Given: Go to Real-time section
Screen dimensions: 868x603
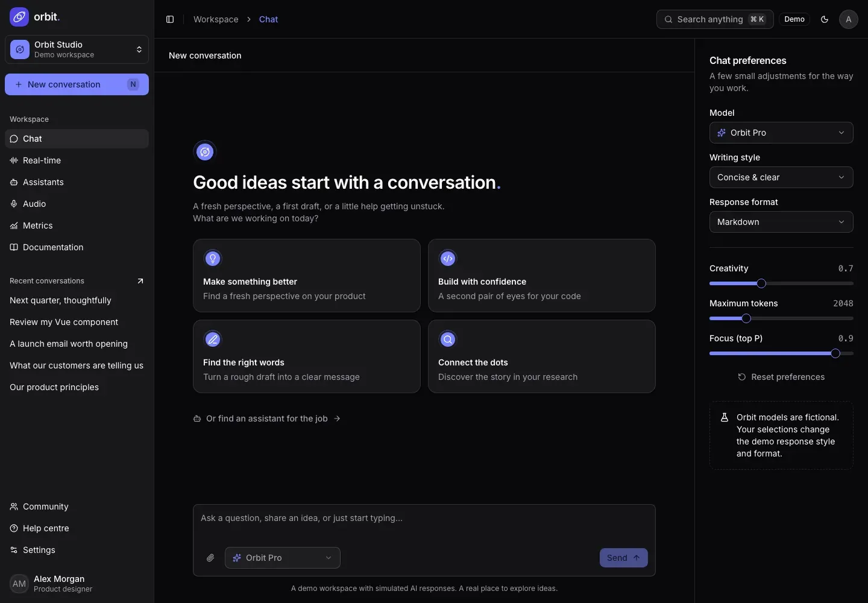Looking at the screenshot, I should click(x=77, y=160).
